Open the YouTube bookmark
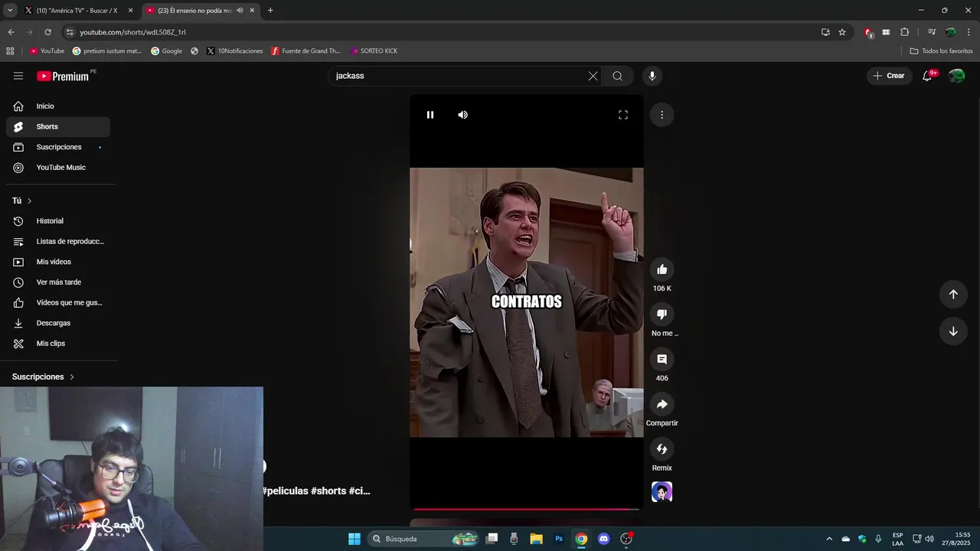This screenshot has width=980, height=551. [47, 51]
